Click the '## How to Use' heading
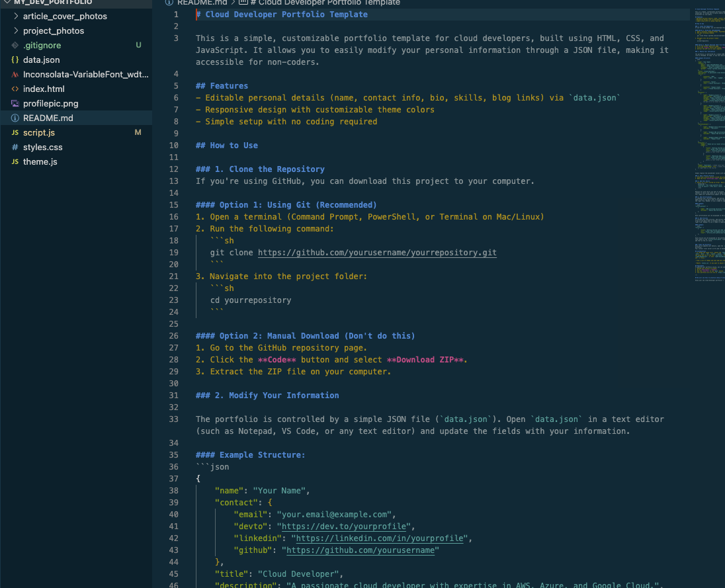This screenshot has width=725, height=588. point(226,146)
